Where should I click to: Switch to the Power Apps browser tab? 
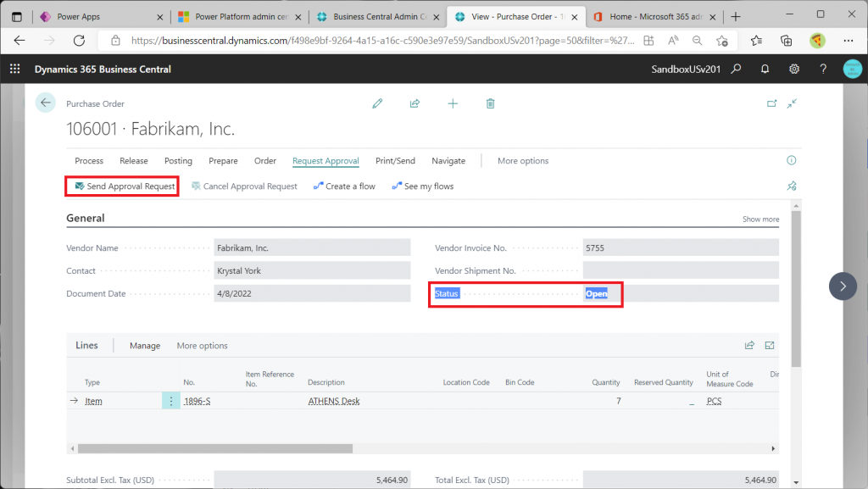point(100,17)
